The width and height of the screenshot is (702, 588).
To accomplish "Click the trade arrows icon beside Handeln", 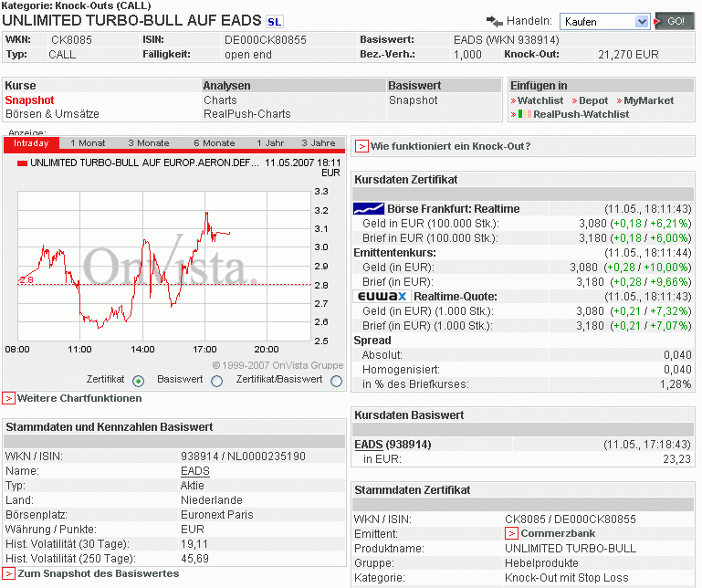I will click(495, 21).
